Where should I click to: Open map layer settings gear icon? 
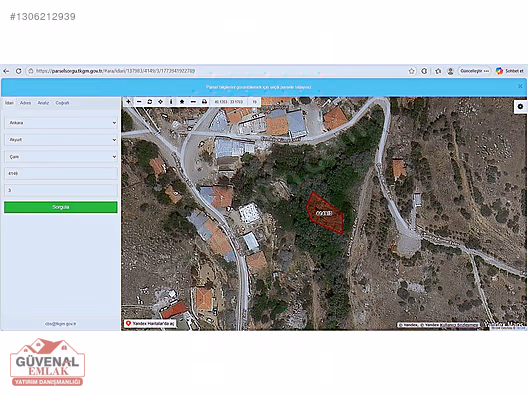click(520, 106)
